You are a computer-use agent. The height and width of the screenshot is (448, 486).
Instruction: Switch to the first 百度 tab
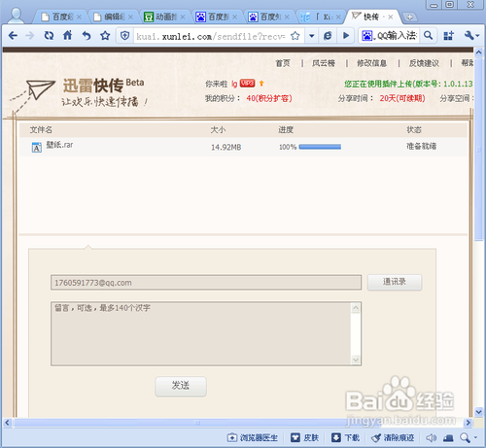pos(61,17)
